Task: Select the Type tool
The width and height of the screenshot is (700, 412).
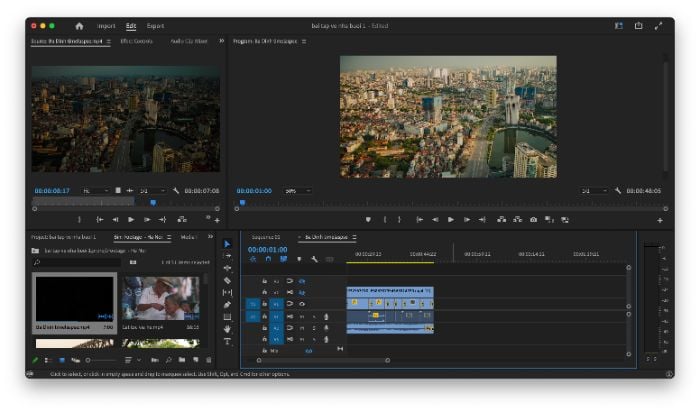Action: click(x=227, y=341)
